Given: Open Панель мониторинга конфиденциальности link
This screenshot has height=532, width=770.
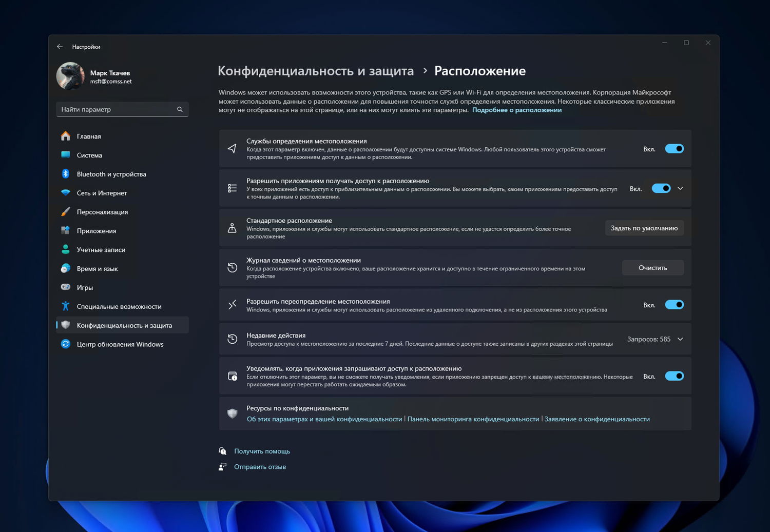Looking at the screenshot, I should 473,419.
